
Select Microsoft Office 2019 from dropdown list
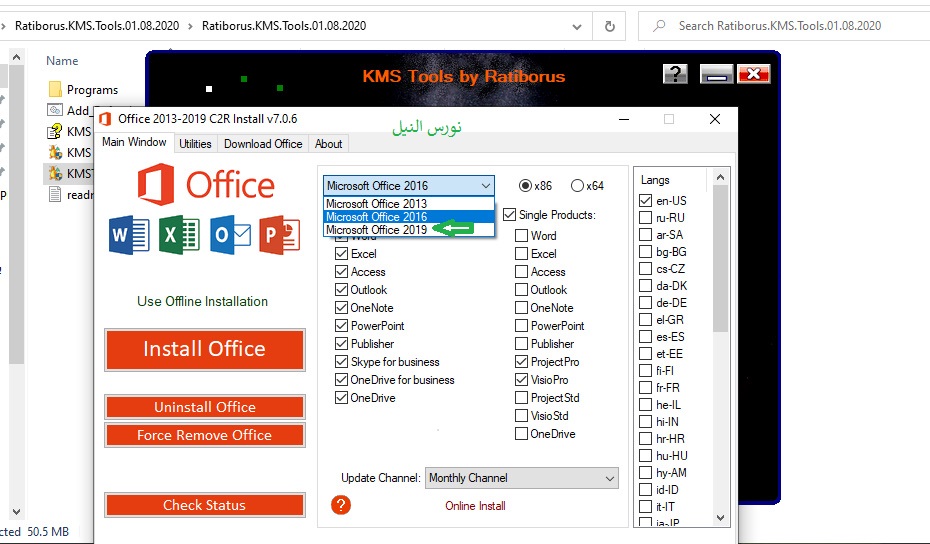click(x=376, y=230)
